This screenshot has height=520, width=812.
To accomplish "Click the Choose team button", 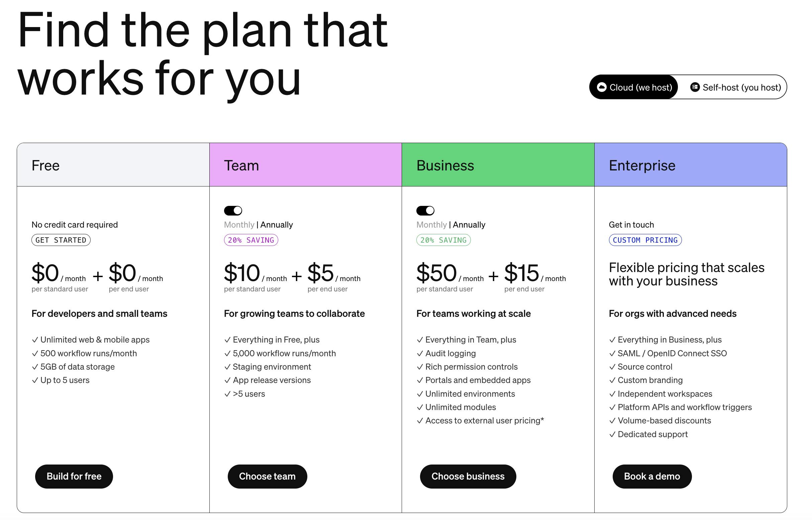I will tap(267, 477).
